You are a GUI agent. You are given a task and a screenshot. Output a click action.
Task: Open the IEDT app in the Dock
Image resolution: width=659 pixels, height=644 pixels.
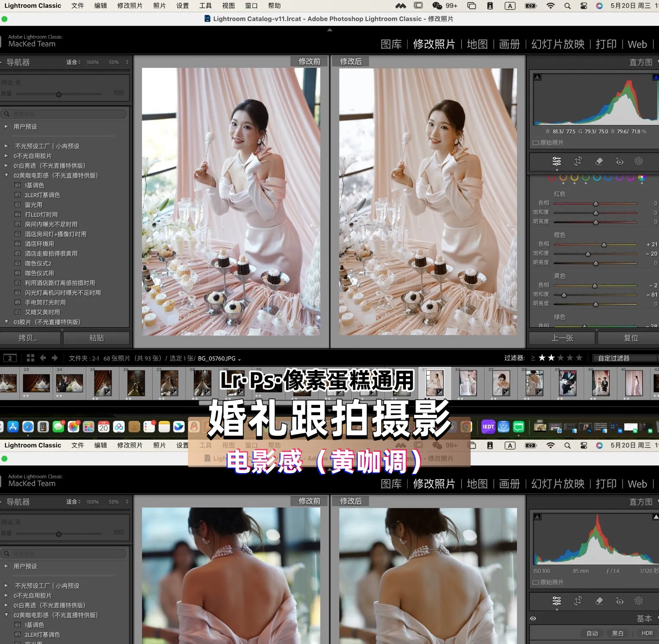488,426
